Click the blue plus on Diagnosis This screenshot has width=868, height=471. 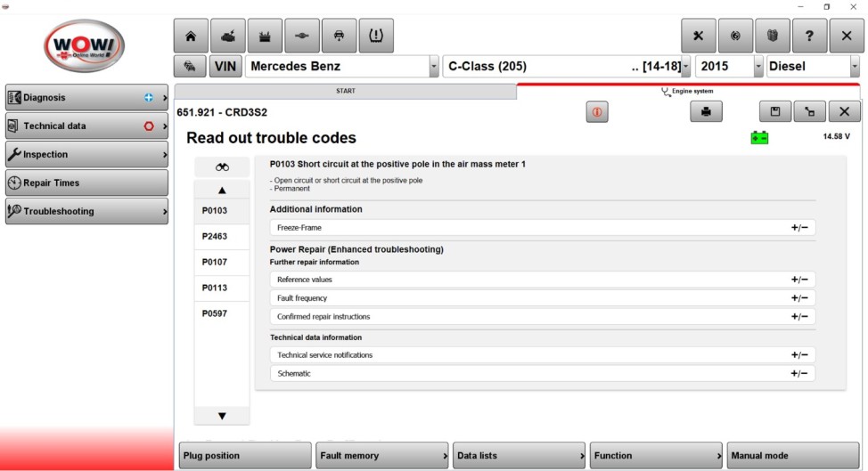click(148, 97)
